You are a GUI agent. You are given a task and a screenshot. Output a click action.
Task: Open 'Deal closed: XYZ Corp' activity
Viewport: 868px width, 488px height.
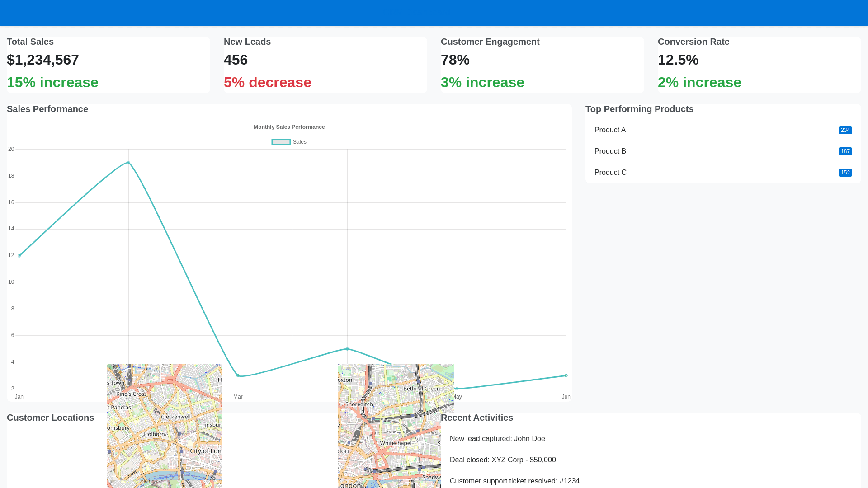point(503,460)
